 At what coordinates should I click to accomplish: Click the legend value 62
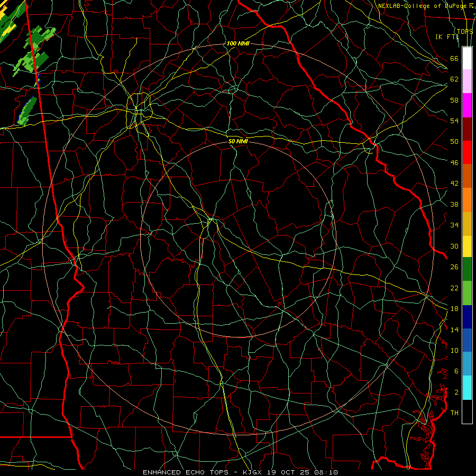[x=454, y=79]
